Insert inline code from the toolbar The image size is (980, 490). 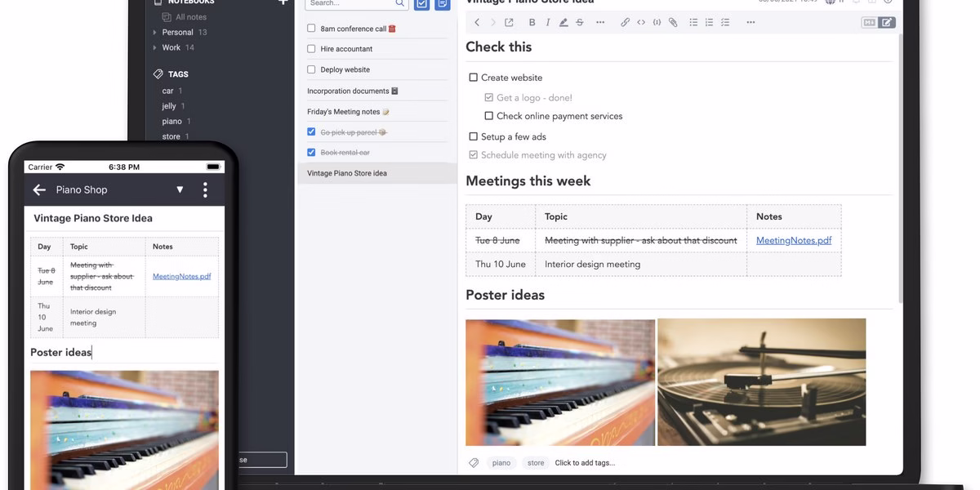pyautogui.click(x=641, y=22)
